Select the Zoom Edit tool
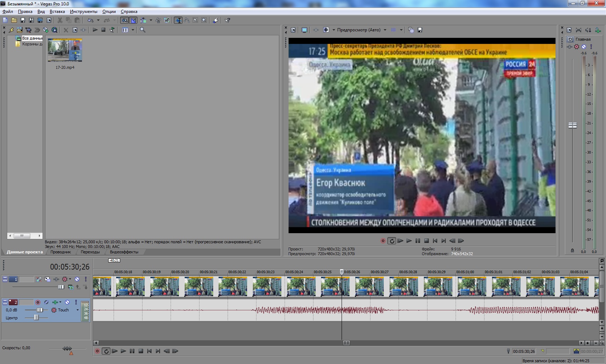The height and width of the screenshot is (364, 606). (204, 20)
